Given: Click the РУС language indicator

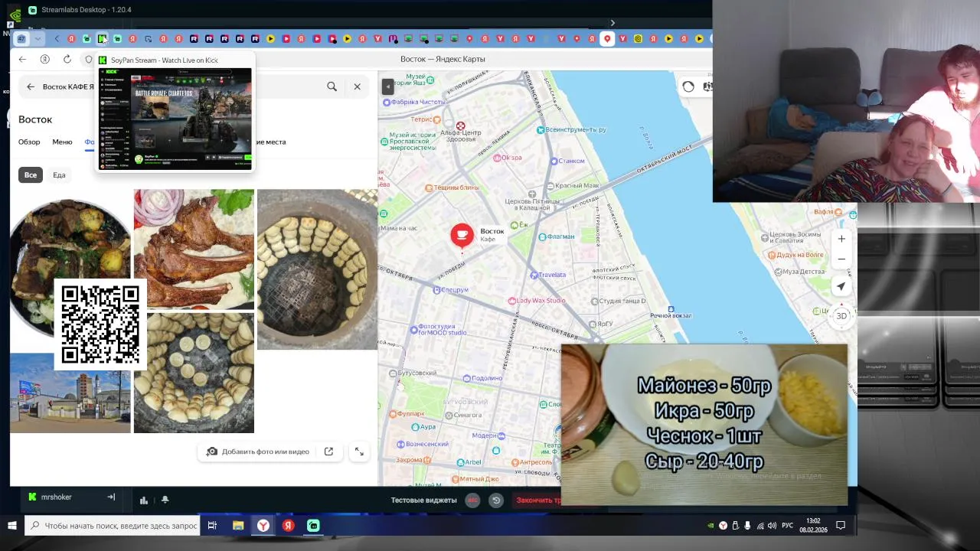Looking at the screenshot, I should tap(787, 526).
